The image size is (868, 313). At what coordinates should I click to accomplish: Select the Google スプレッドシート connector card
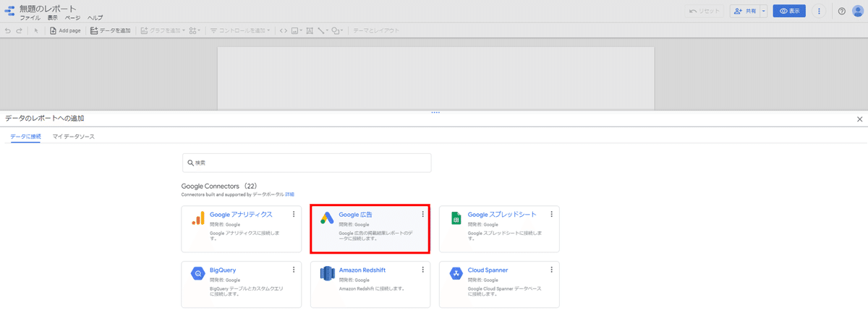tap(499, 228)
